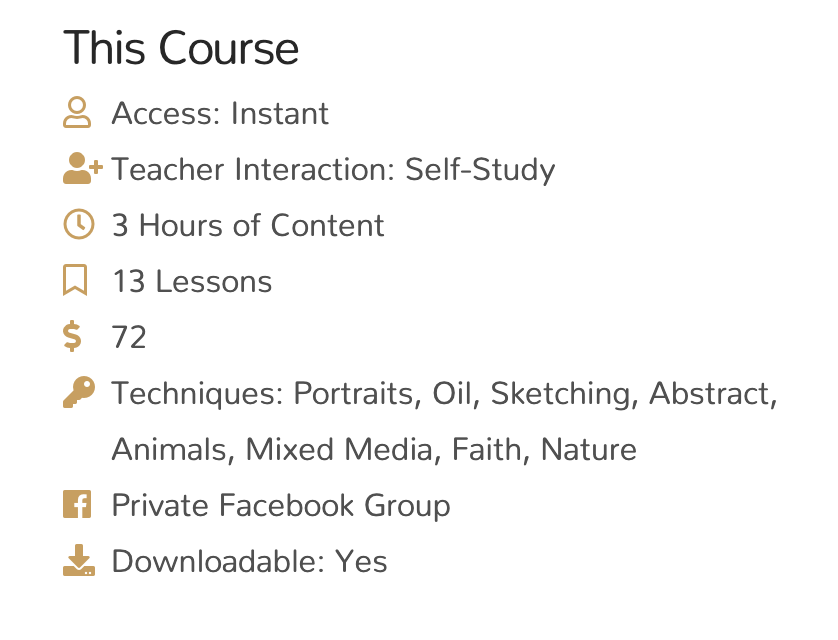Click the Downloadable: Yes text
Image resolution: width=838 pixels, height=640 pixels.
[x=250, y=561]
